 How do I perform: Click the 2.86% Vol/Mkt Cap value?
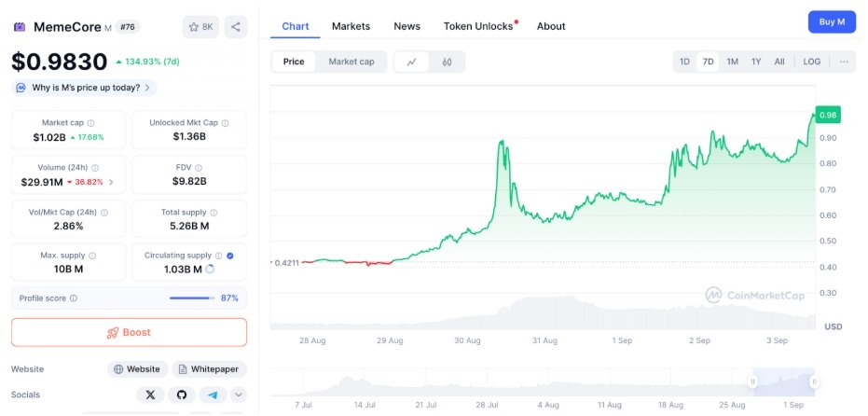[x=69, y=226]
